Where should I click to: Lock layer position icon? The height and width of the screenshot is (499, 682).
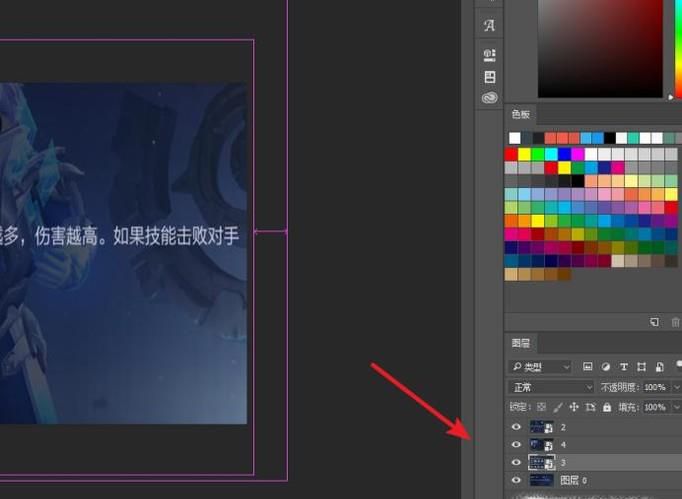pos(574,407)
